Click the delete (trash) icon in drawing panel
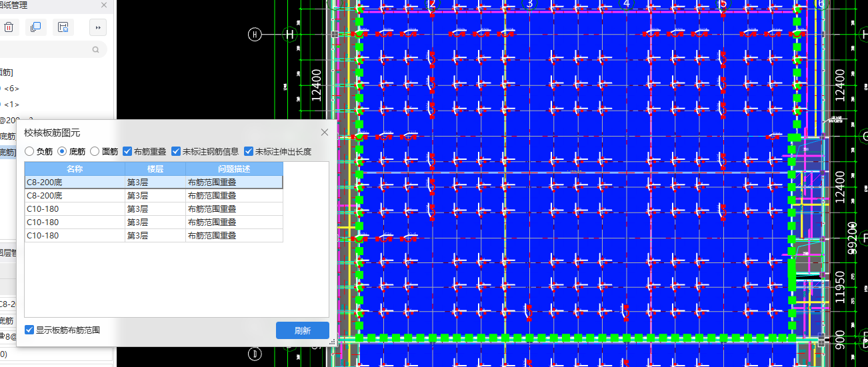The width and height of the screenshot is (868, 367). 9,27
